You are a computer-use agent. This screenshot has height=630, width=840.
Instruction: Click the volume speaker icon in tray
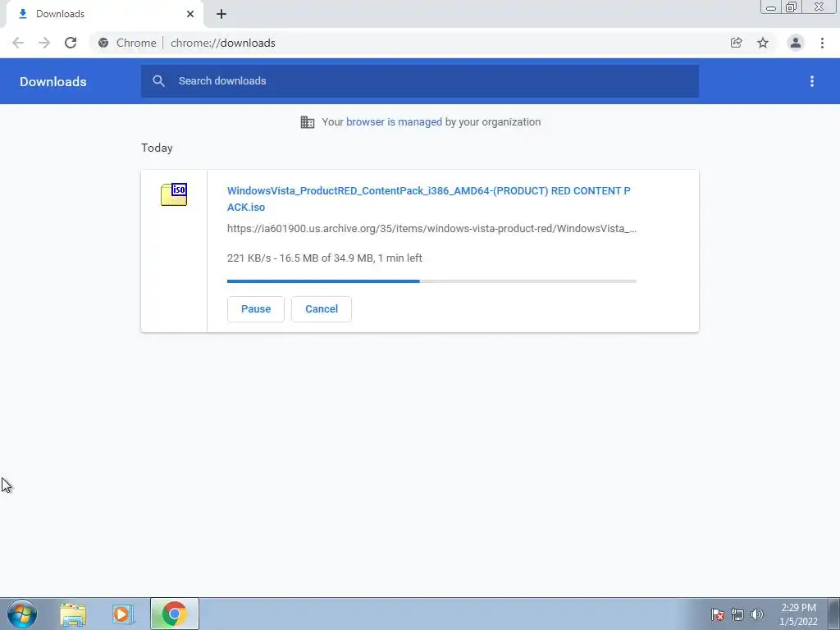[757, 614]
